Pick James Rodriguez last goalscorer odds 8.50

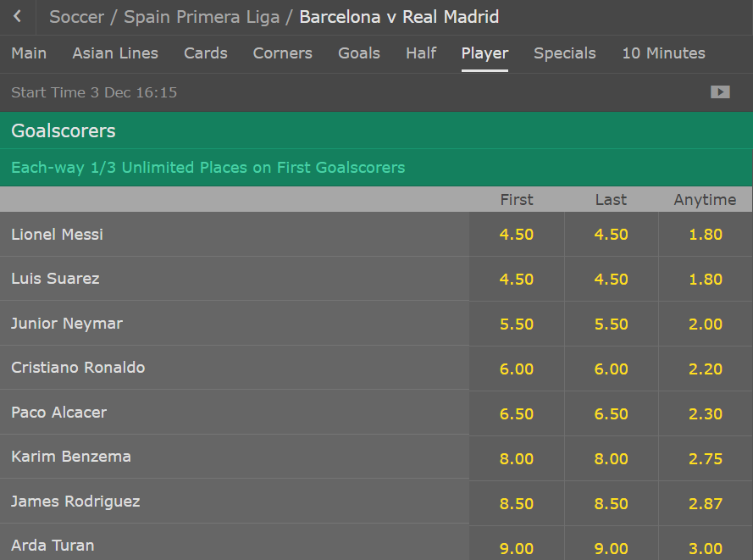point(611,504)
